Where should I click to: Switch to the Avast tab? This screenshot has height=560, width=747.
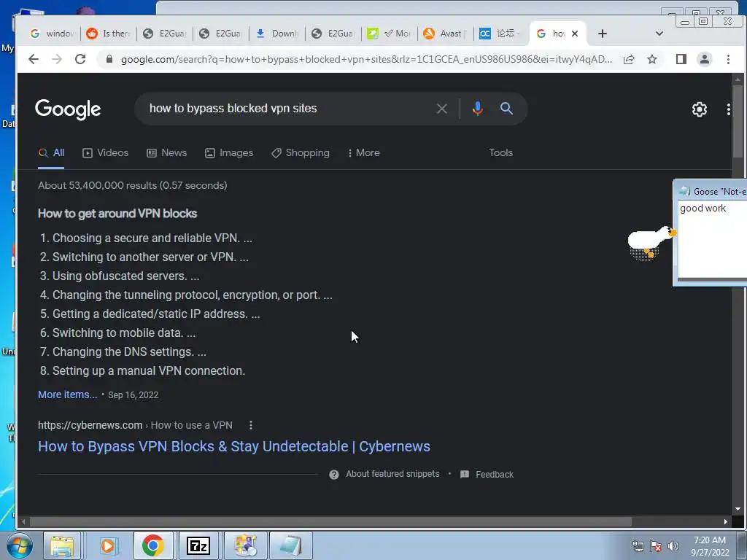tap(445, 34)
